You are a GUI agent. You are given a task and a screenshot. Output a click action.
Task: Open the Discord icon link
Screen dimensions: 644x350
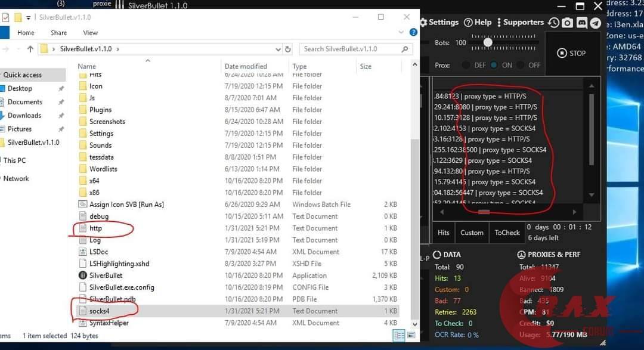(x=581, y=23)
